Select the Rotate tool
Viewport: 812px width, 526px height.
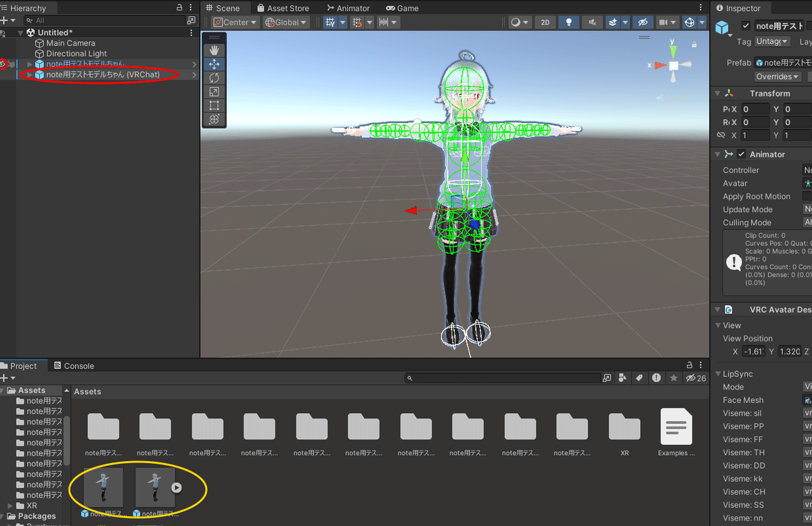tap(215, 78)
